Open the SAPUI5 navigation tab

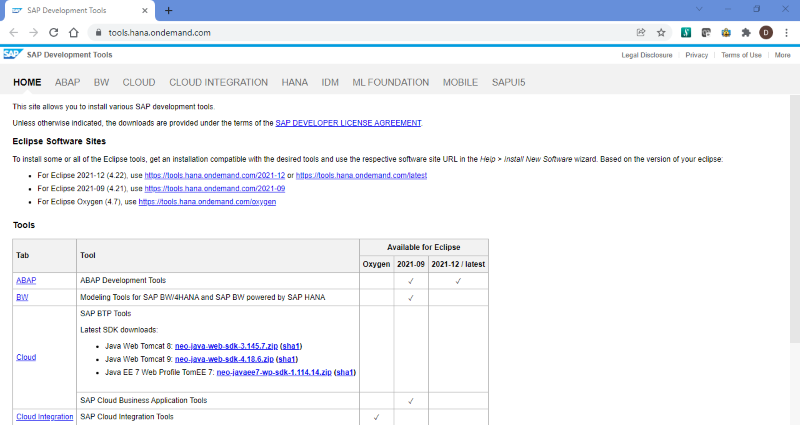(x=508, y=82)
